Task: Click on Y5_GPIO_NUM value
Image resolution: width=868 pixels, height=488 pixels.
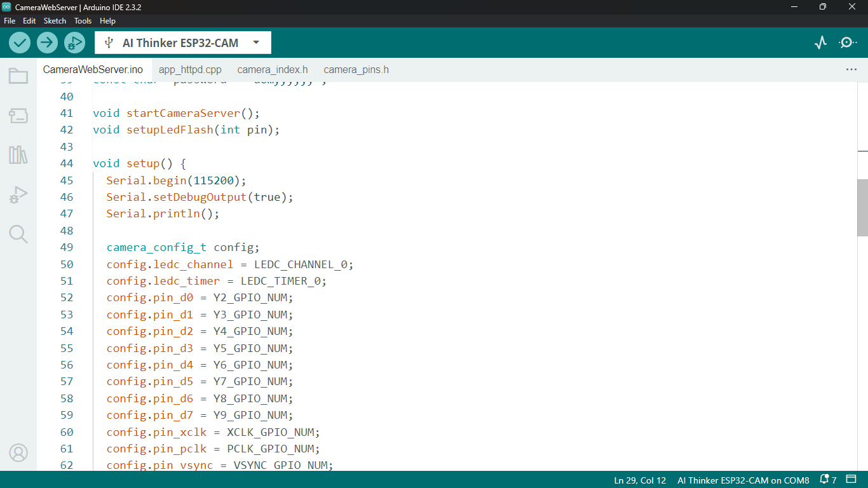Action: click(250, 348)
